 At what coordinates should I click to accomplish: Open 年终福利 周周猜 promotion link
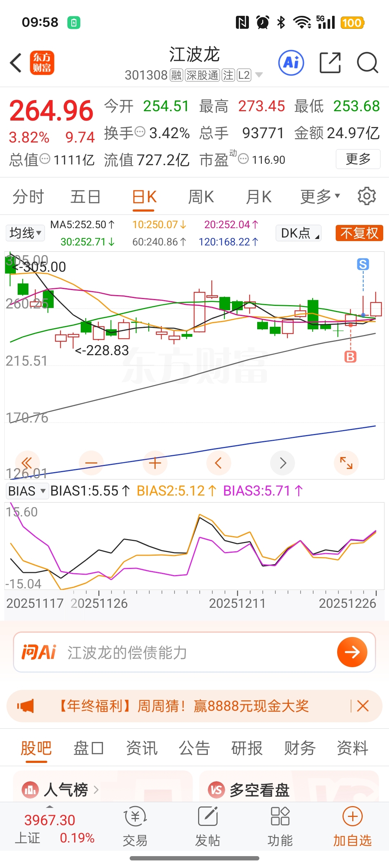[183, 706]
